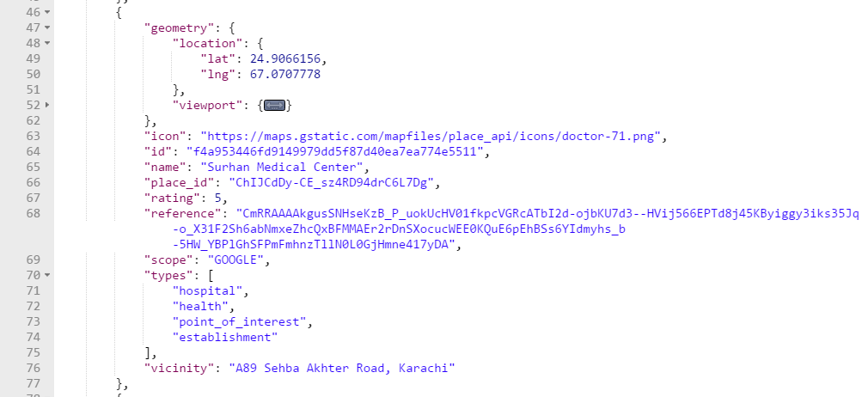Expand the collapsed viewport object badge
Screen dimensions: 868x397
274,105
